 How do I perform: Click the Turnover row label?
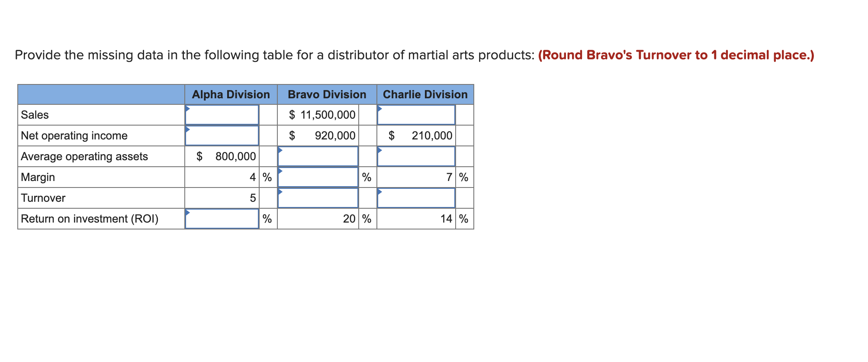(43, 198)
